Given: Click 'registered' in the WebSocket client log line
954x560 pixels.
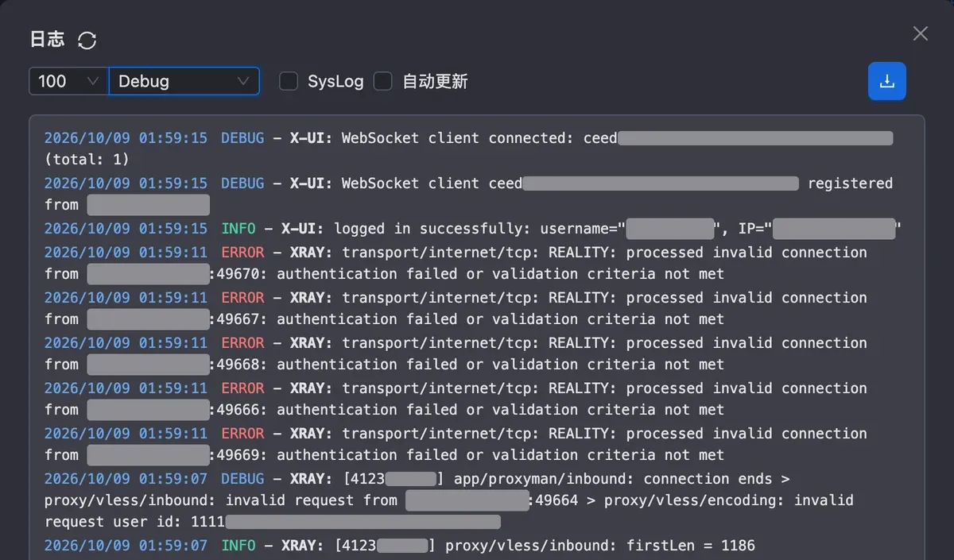Looking at the screenshot, I should (x=850, y=183).
